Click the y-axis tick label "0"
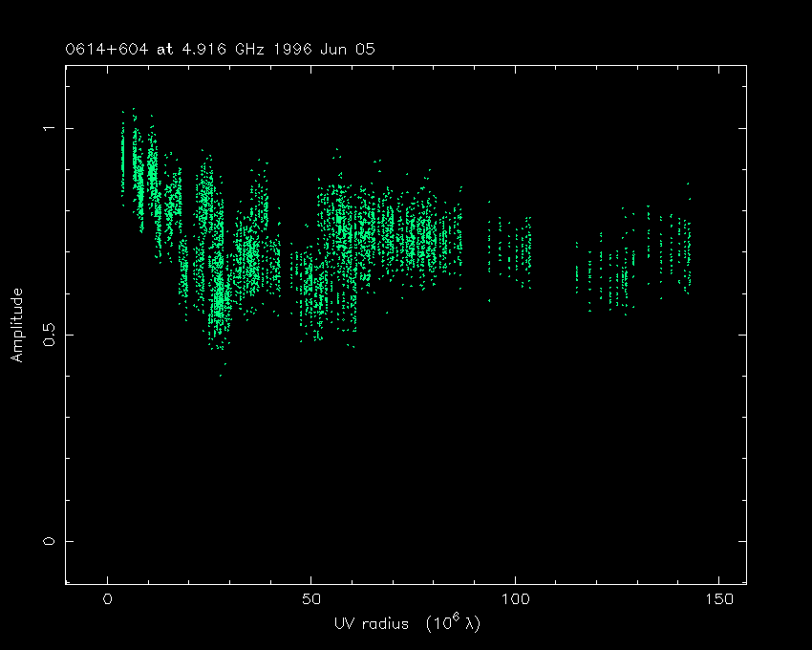Screen dimensions: 812x650 [x=49, y=541]
